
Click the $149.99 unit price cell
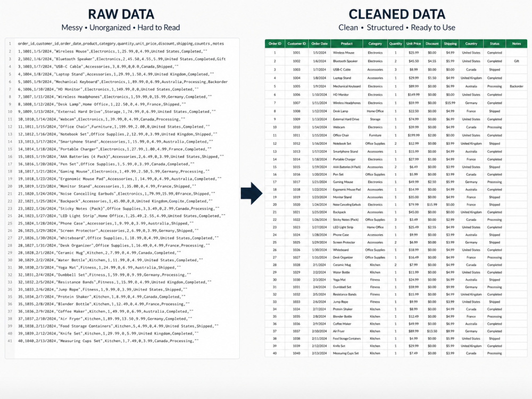[x=413, y=95]
